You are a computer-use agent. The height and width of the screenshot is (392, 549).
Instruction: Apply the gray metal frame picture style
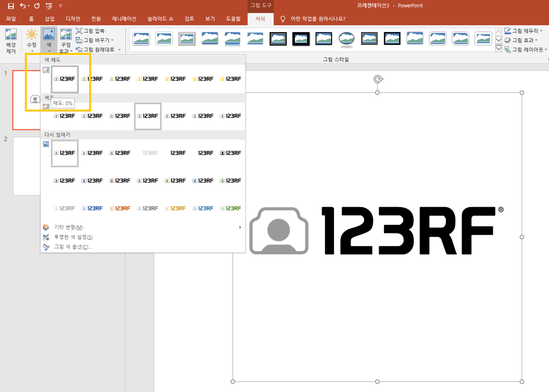187,39
